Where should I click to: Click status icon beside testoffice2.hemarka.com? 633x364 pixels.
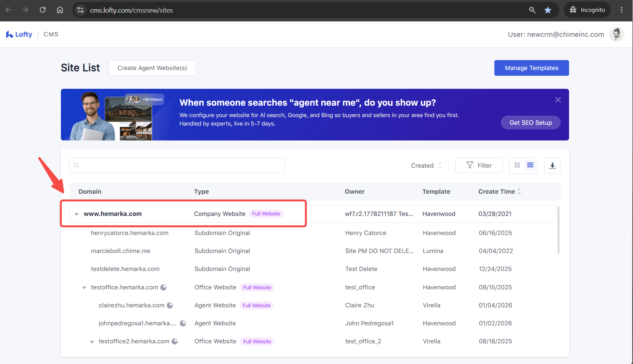[x=175, y=341]
